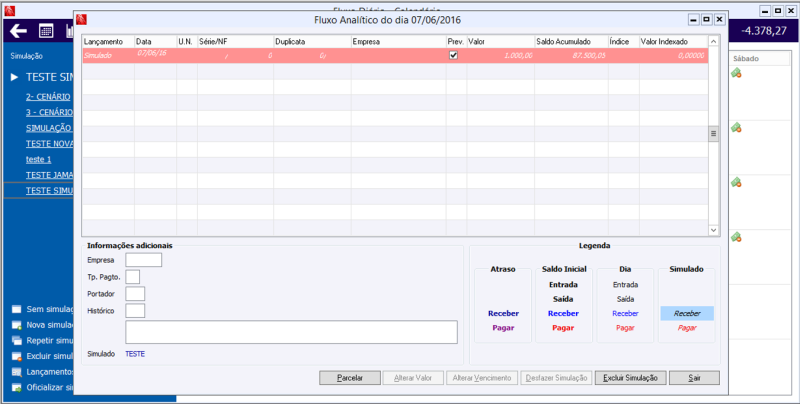Click the Histórico code input field
This screenshot has height=404, width=800.
[x=135, y=311]
